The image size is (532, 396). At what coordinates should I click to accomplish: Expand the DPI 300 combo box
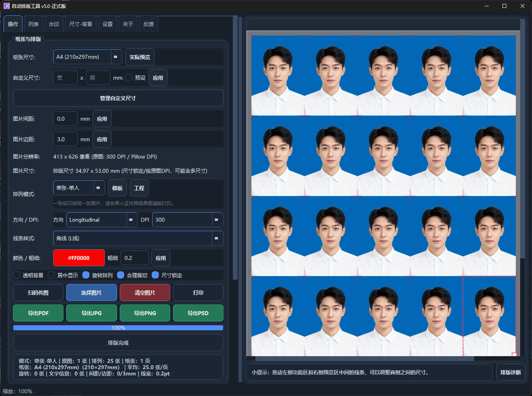coord(188,220)
